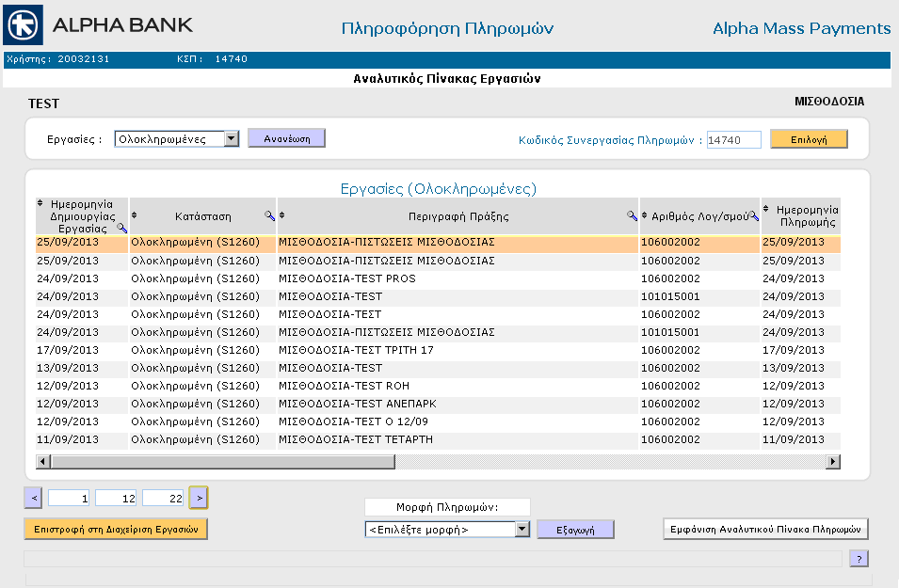Click the Επιλογή button
This screenshot has height=588, width=899.
point(809,139)
